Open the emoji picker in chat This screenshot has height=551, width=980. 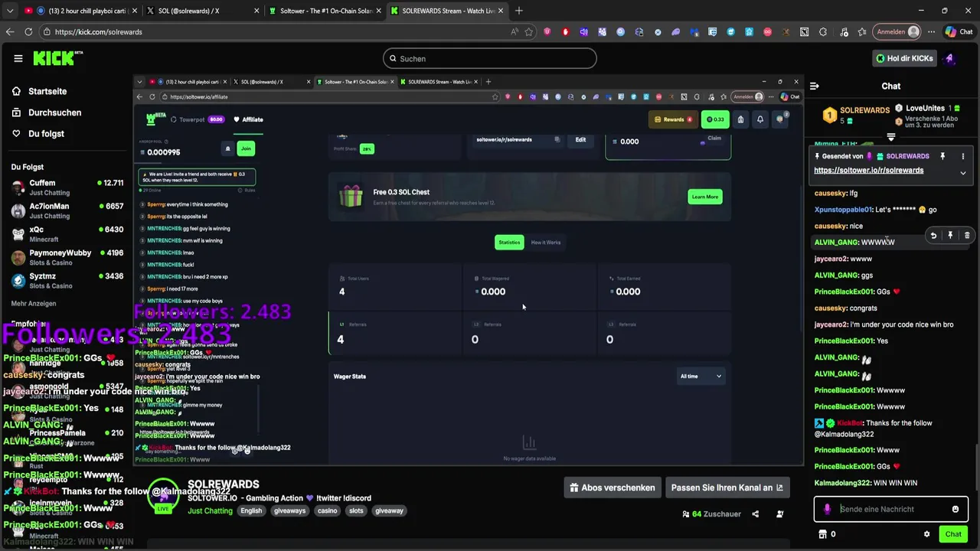tap(955, 509)
